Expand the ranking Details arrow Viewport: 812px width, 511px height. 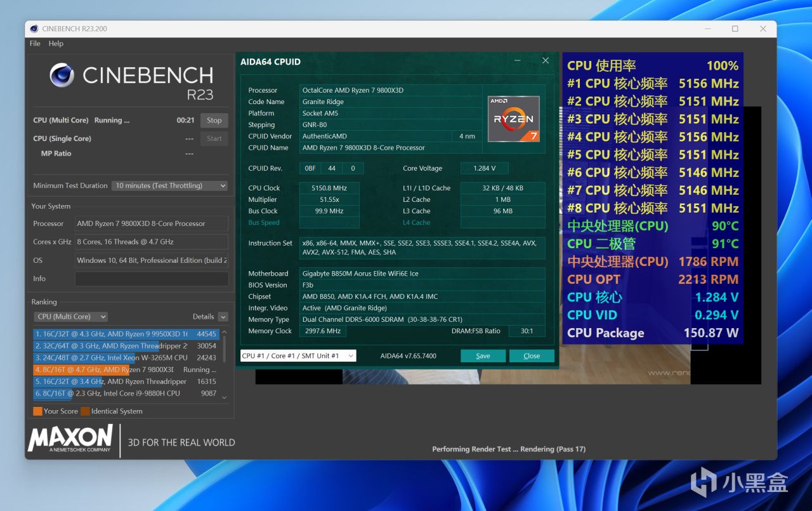tap(223, 317)
